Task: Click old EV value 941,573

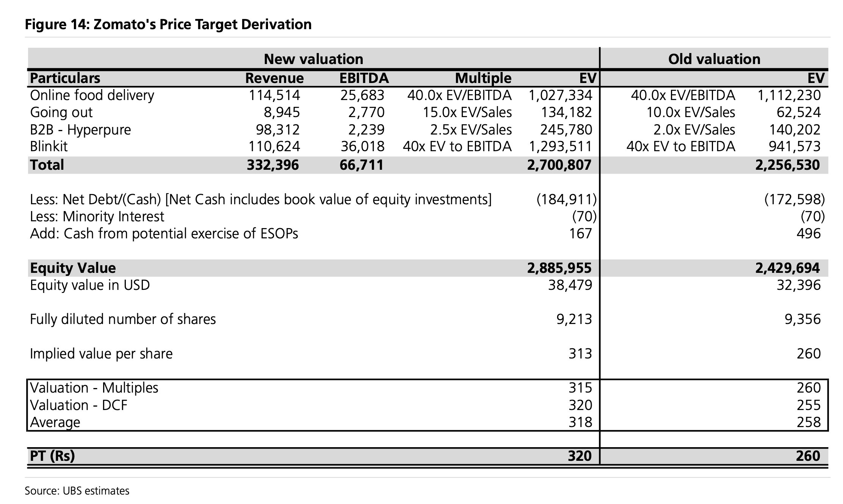Action: tap(795, 146)
